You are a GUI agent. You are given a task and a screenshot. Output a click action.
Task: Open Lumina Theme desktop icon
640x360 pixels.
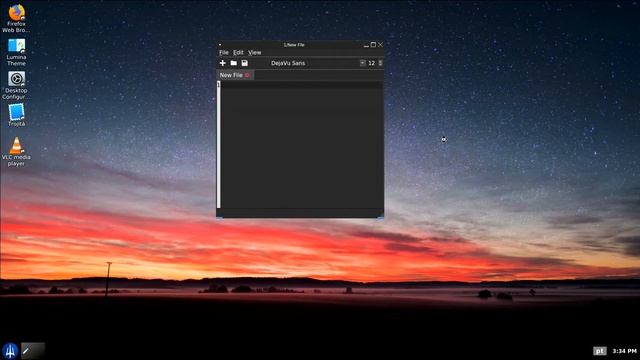pos(16,52)
